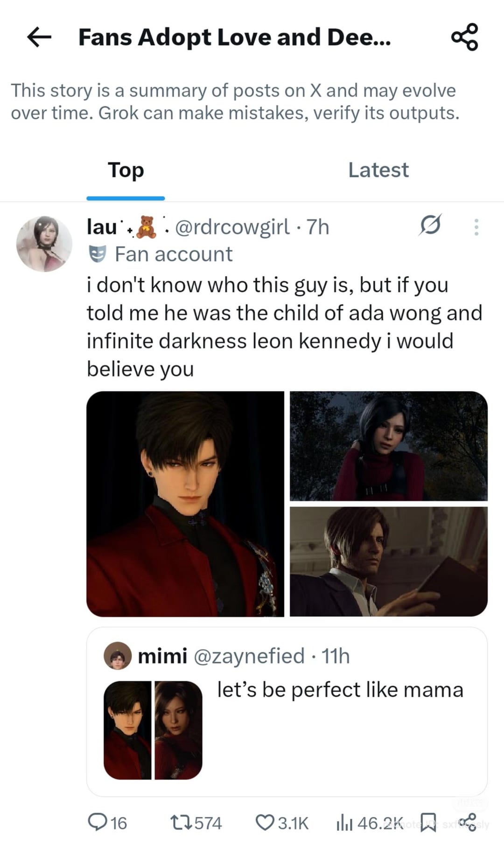
Task: Tap the Fan account label
Action: pos(173,254)
